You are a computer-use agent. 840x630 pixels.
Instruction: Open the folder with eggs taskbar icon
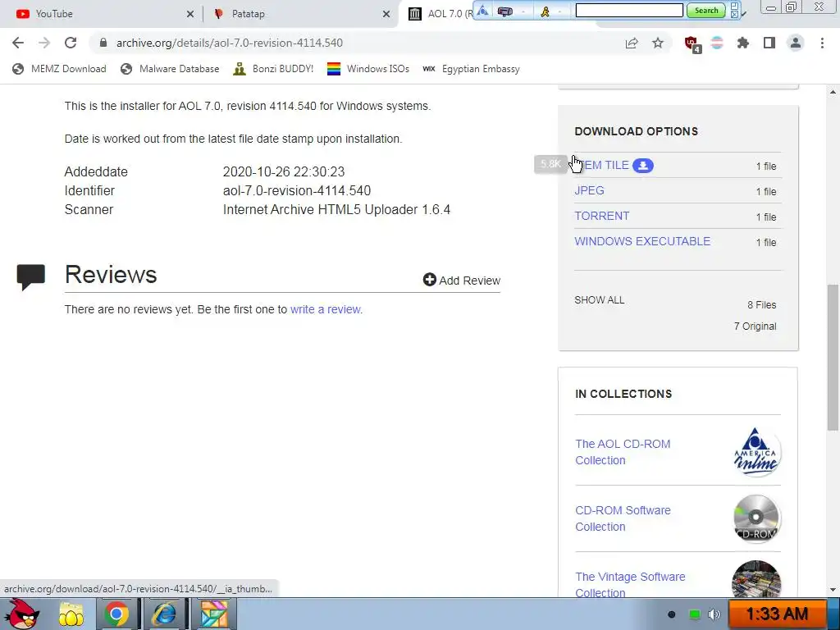click(71, 614)
